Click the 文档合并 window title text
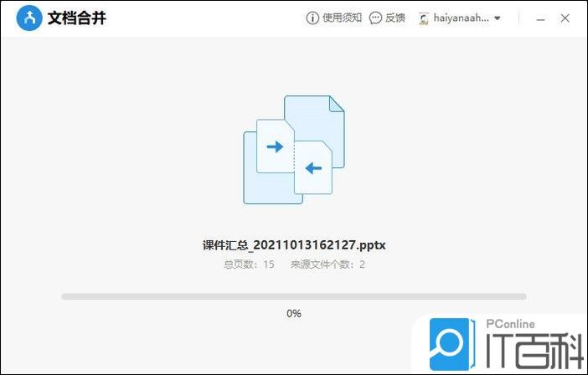Screen dimensions: 588x375 77,18
